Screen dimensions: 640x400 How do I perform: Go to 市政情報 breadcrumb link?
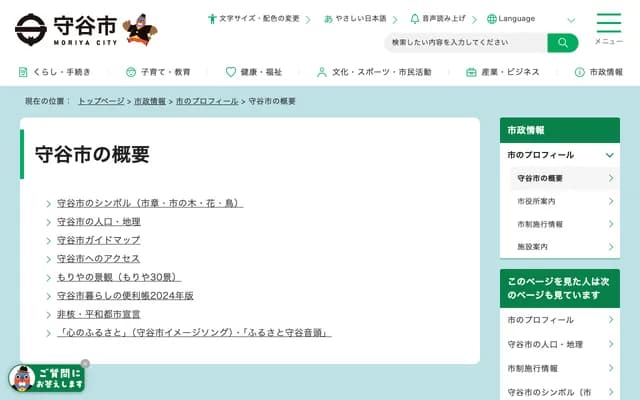[x=150, y=101]
